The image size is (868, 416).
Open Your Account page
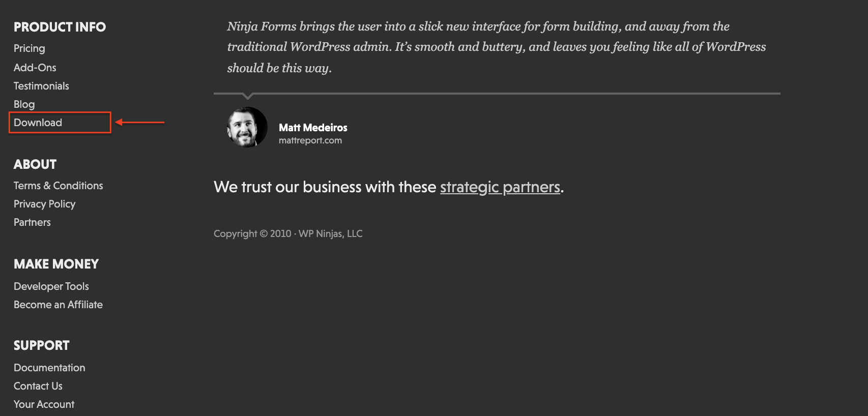(44, 404)
